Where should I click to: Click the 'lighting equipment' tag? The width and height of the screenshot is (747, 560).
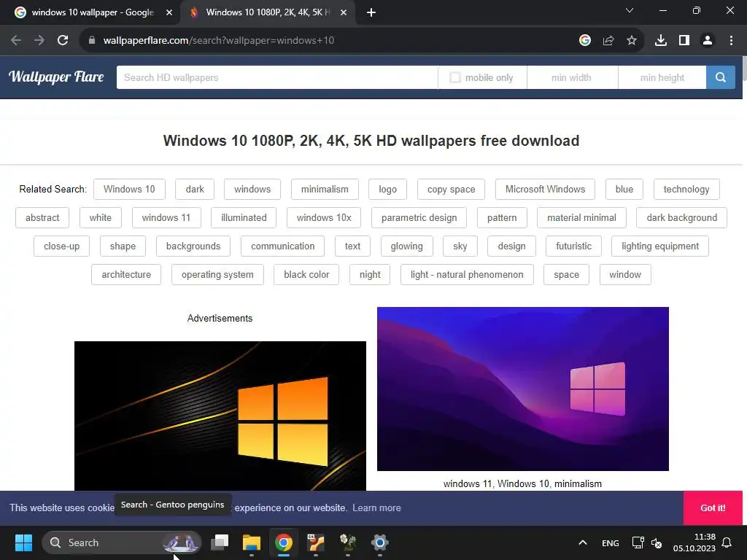point(659,246)
